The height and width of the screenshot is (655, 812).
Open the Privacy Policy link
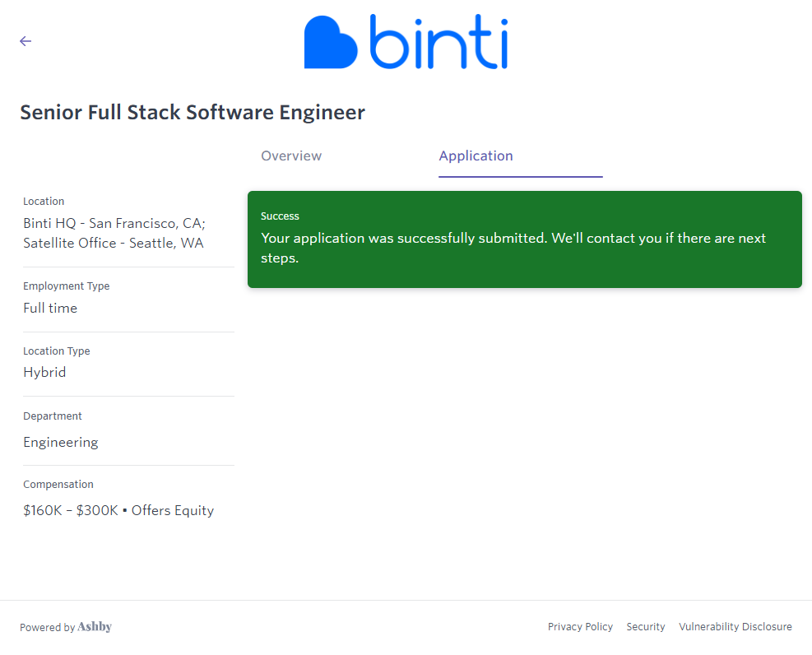point(580,627)
